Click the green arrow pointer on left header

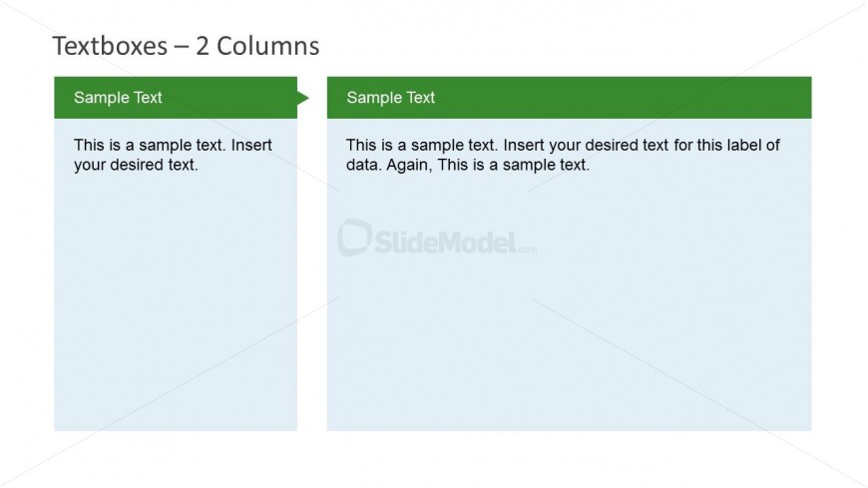click(x=303, y=98)
